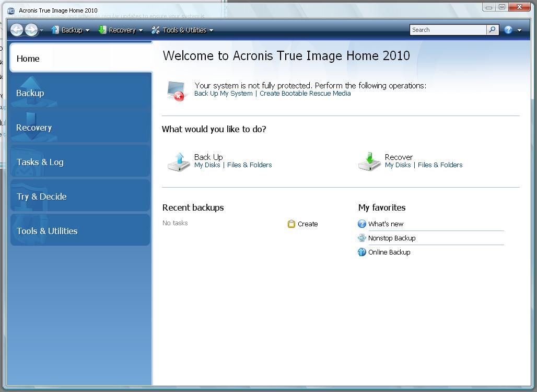This screenshot has height=392, width=537.
Task: Click the Recover heading text
Action: 399,157
